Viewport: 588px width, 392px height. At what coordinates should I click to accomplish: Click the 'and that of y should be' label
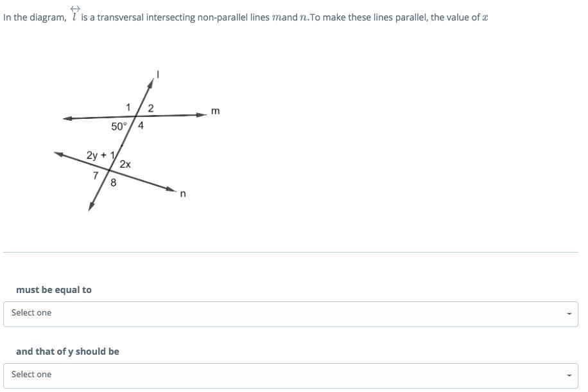coord(67,352)
